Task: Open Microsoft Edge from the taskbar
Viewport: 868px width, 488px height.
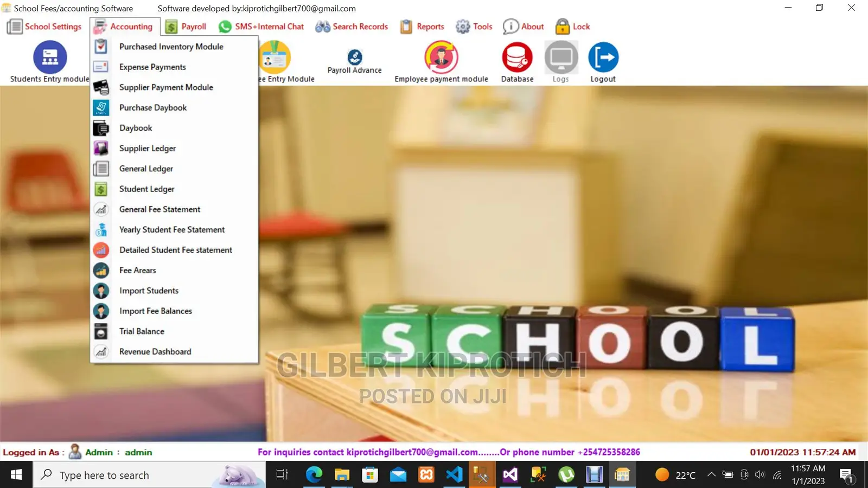Action: coord(314,475)
